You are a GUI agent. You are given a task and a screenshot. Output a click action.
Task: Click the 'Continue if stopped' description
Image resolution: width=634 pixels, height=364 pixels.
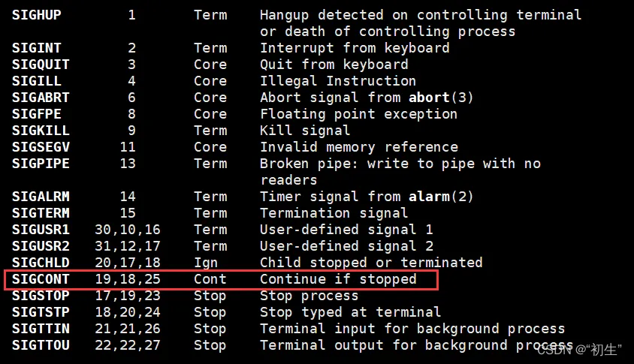point(338,279)
